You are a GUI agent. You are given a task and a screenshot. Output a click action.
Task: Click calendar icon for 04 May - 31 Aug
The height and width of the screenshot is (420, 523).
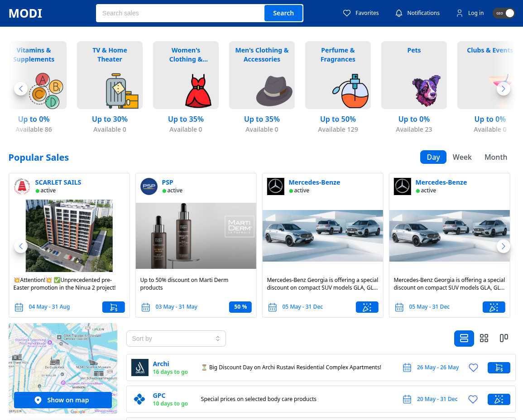coord(19,307)
